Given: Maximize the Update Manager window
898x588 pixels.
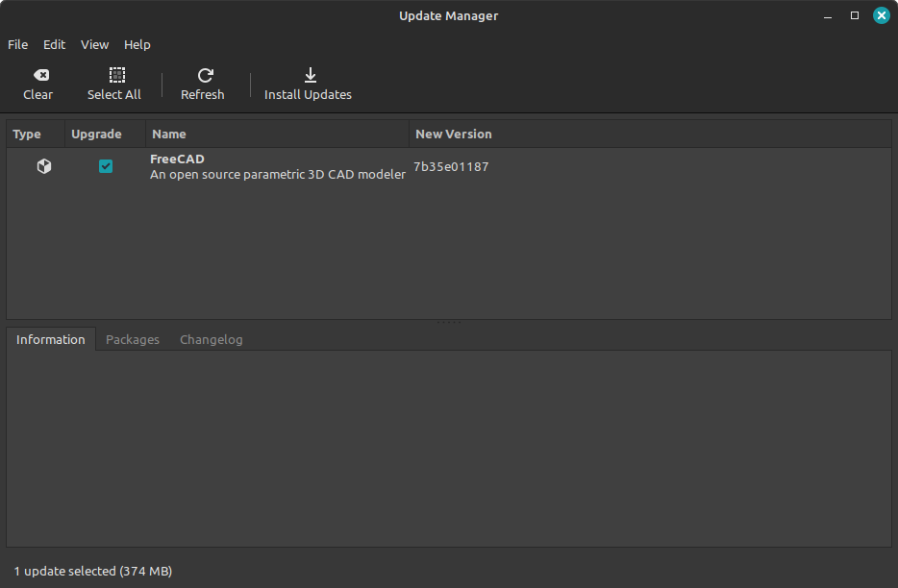Looking at the screenshot, I should [x=855, y=15].
